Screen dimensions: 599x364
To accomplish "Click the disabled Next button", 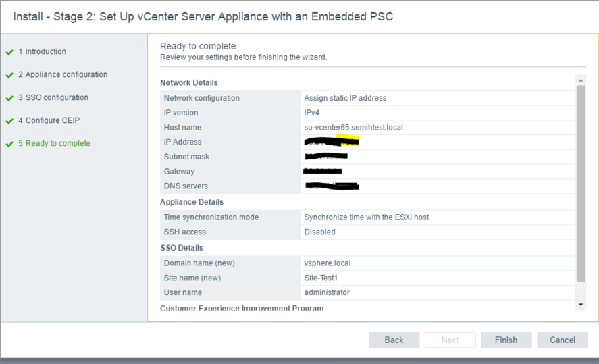I will [450, 340].
